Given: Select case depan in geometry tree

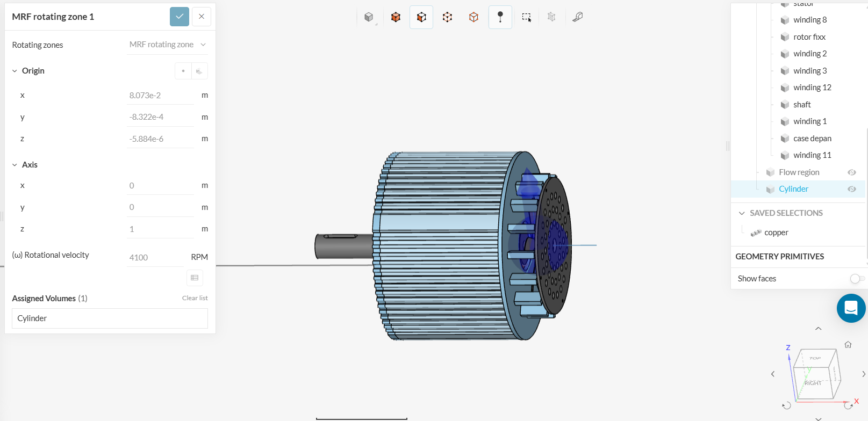Looking at the screenshot, I should (812, 139).
